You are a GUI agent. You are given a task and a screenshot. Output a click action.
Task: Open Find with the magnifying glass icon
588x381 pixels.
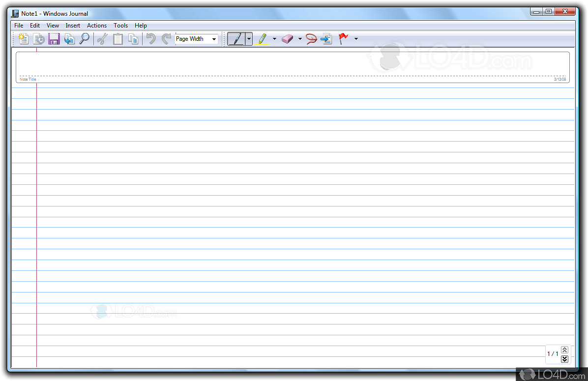(85, 39)
